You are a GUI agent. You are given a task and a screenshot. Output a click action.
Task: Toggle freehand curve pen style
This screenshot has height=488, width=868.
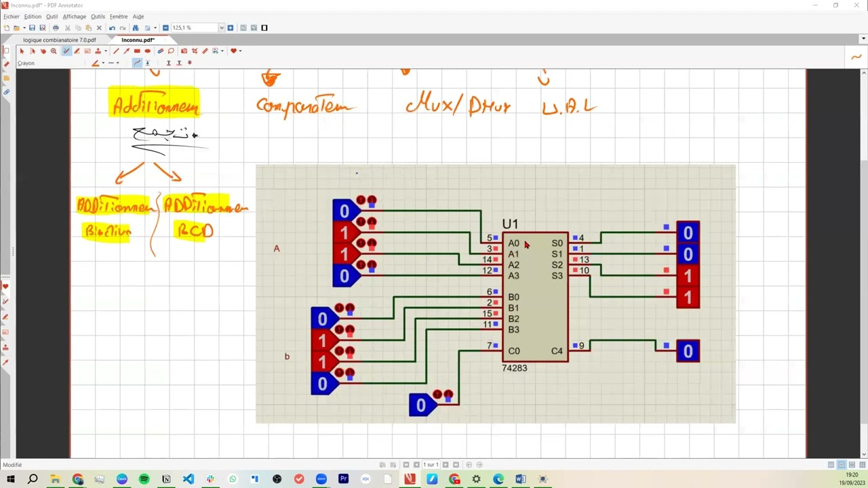point(137,63)
